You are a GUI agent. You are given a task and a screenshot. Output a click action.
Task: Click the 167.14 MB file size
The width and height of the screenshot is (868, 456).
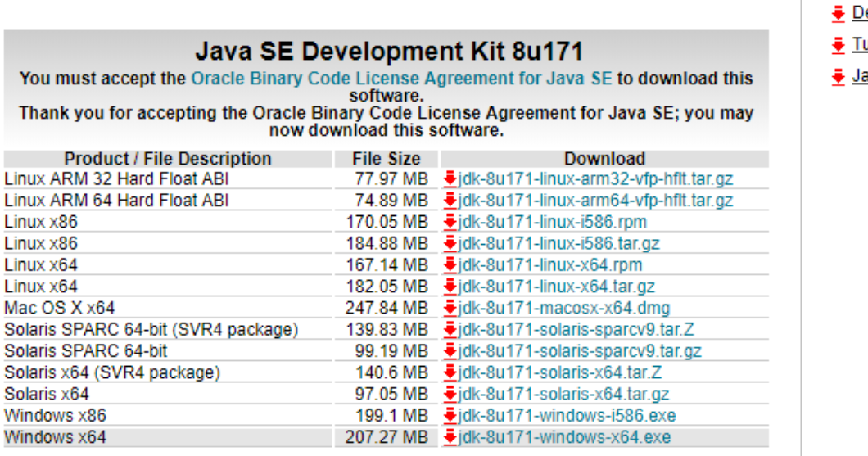tap(387, 265)
